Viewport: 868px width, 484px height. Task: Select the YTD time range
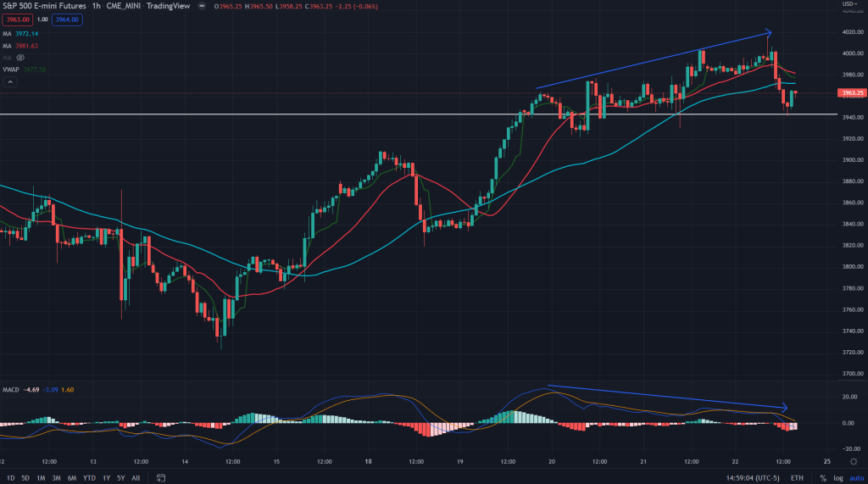[91, 478]
